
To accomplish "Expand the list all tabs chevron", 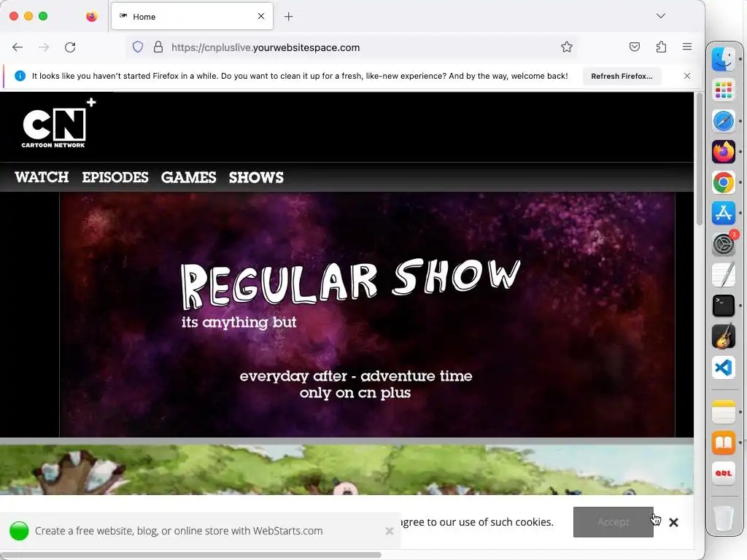I will coord(661,16).
